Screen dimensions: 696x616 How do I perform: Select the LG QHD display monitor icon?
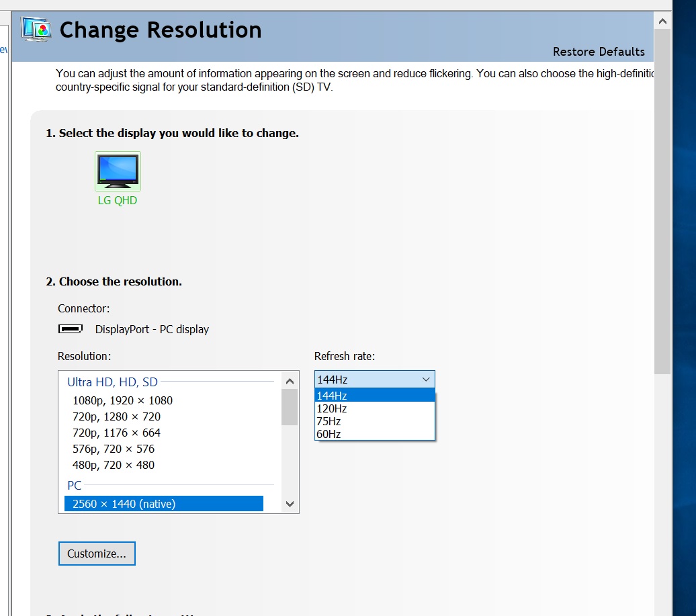coord(118,171)
